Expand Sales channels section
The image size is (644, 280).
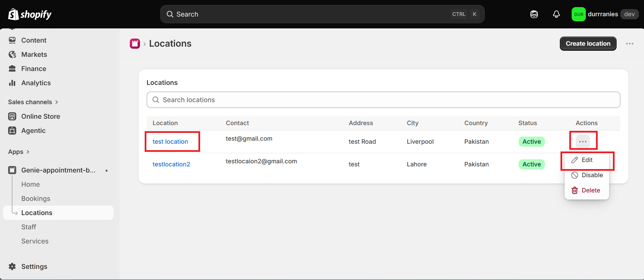pyautogui.click(x=33, y=102)
